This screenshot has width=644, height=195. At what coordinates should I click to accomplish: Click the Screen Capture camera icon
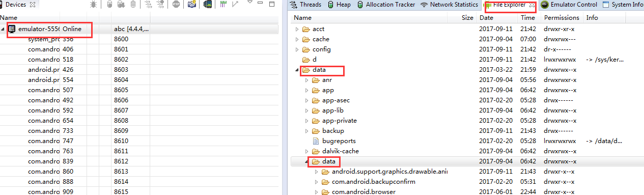point(192,4)
